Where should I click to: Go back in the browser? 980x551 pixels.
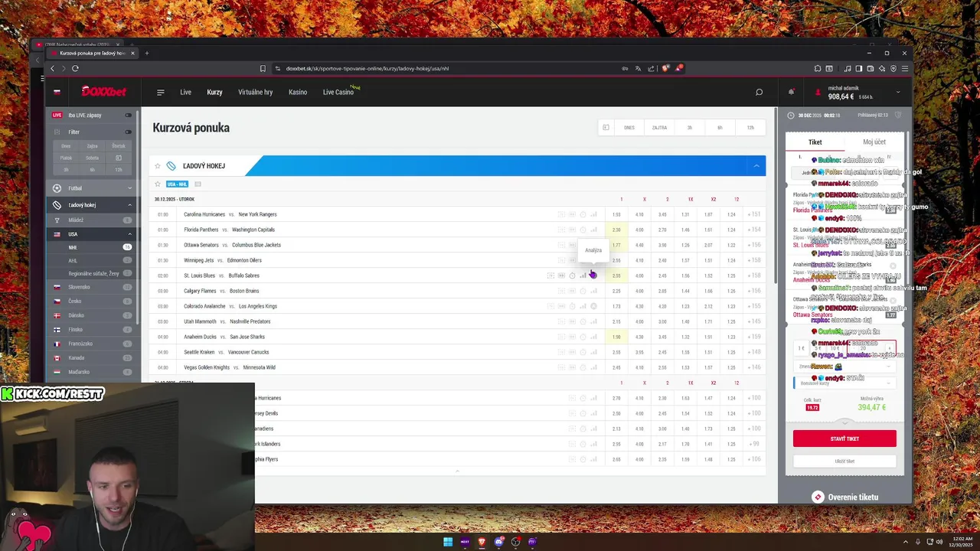coord(52,68)
